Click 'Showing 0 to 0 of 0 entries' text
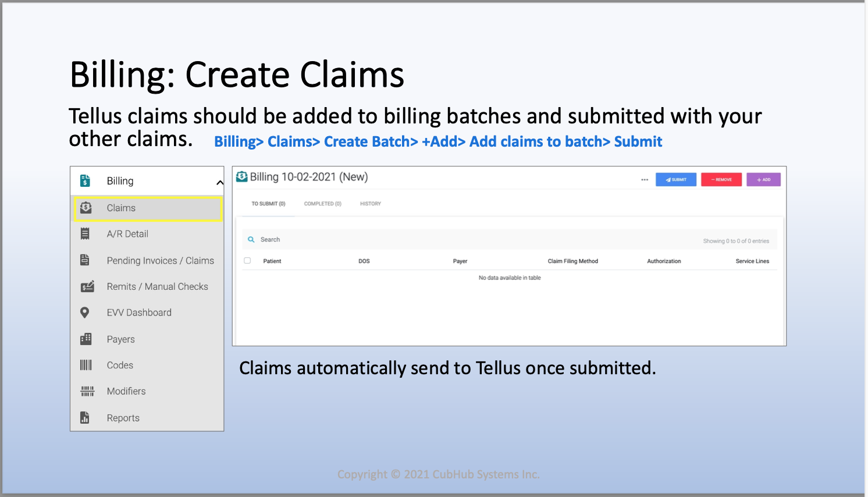Image resolution: width=868 pixels, height=497 pixels. click(736, 241)
